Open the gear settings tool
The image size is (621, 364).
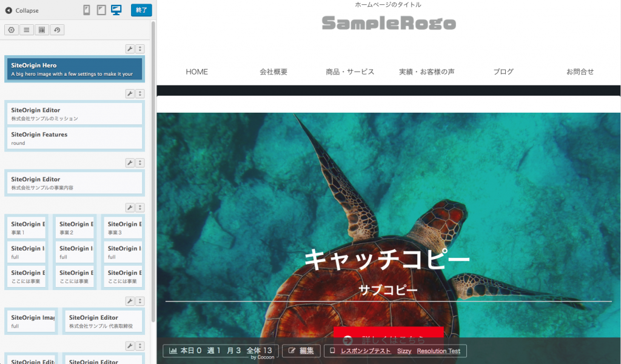point(12,30)
